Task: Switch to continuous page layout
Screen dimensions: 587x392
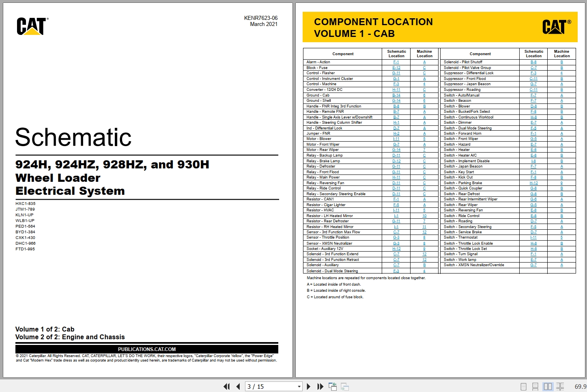Action: click(x=535, y=387)
